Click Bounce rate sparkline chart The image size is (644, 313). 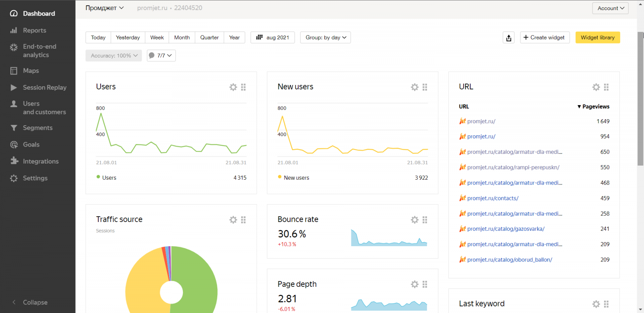[389, 238]
